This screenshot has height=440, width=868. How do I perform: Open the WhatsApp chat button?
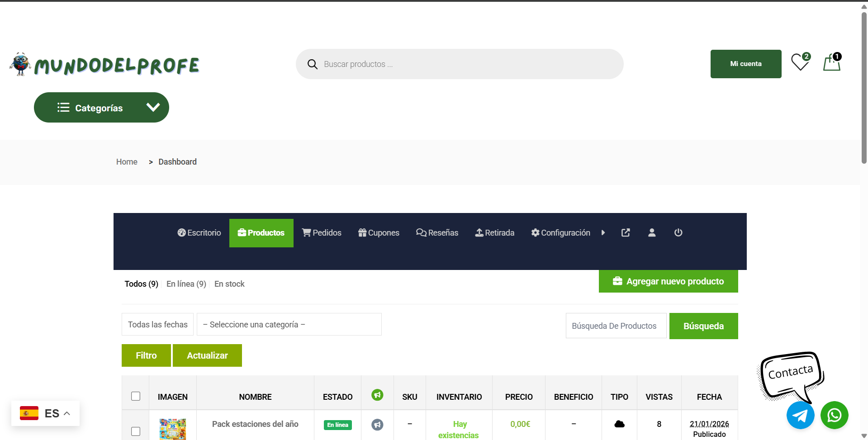(834, 415)
